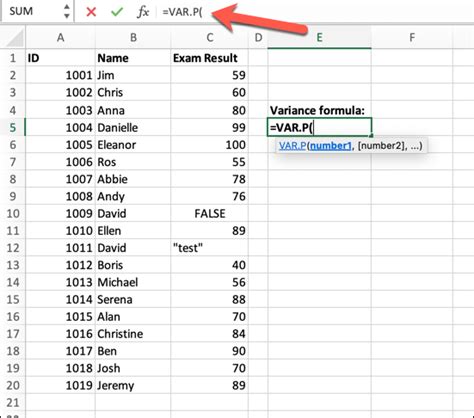Select ID cell 1019

point(60,385)
